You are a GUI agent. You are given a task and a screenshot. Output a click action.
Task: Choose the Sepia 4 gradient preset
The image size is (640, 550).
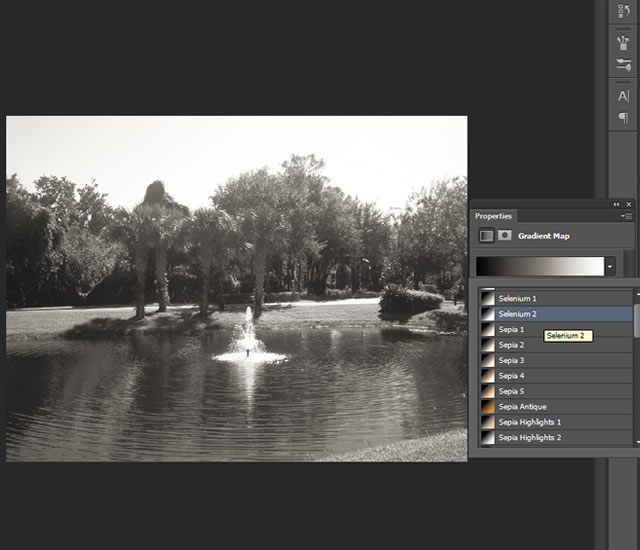pyautogui.click(x=556, y=376)
